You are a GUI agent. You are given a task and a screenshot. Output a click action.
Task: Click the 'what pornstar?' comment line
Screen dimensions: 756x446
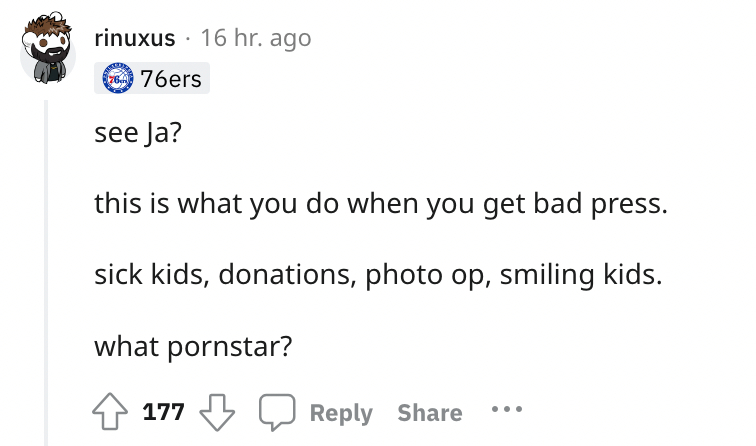point(193,346)
